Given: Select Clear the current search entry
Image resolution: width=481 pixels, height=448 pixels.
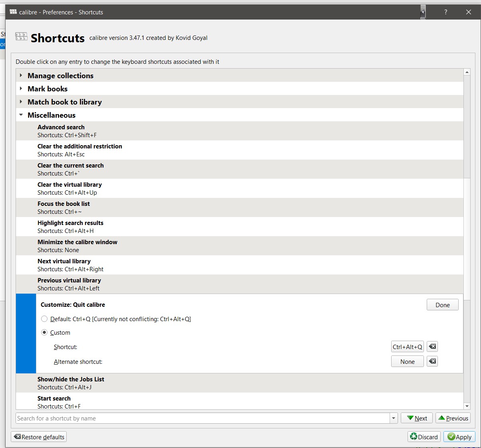Looking at the screenshot, I should (x=240, y=169).
